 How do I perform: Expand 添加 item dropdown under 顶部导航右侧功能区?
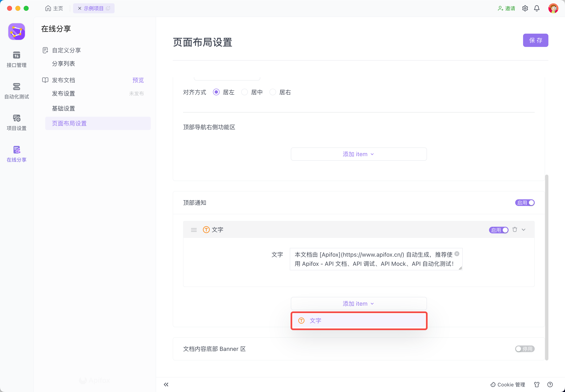[x=358, y=154]
